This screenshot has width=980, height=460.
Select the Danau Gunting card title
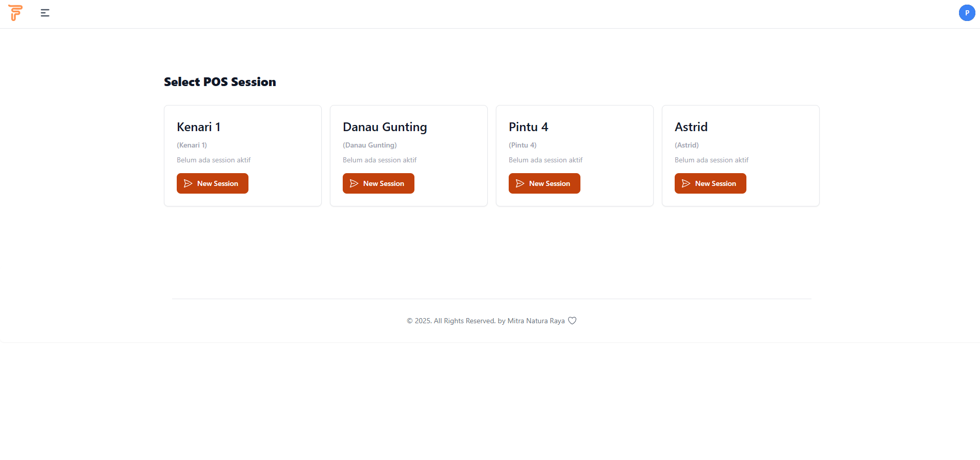click(384, 127)
